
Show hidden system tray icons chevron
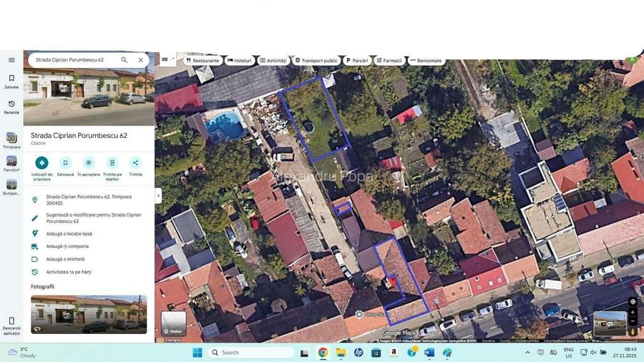click(528, 352)
